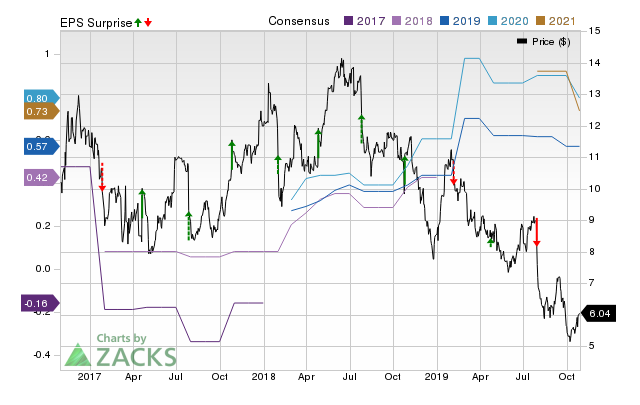This screenshot has height=405, width=640.
Task: Click the green up arrow legend icon
Action: point(138,21)
